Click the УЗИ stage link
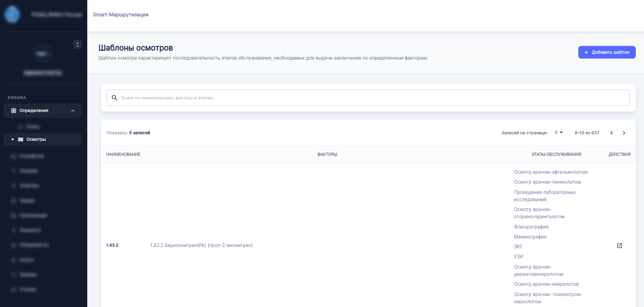 click(x=518, y=257)
